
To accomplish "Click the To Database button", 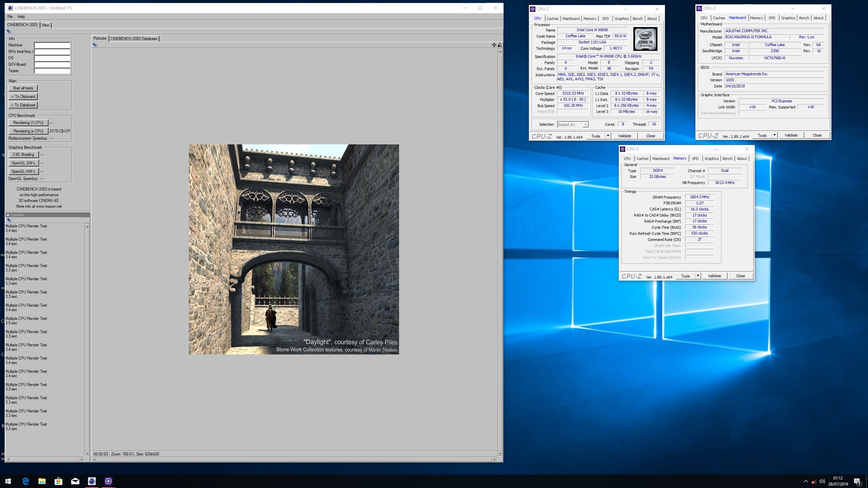I will click(23, 105).
